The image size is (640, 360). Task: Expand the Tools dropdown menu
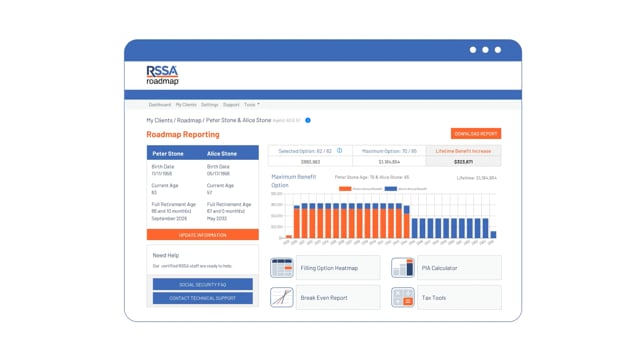tap(251, 105)
